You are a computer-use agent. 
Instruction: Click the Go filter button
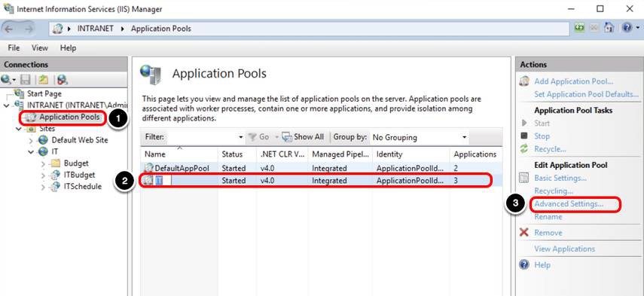[260, 137]
